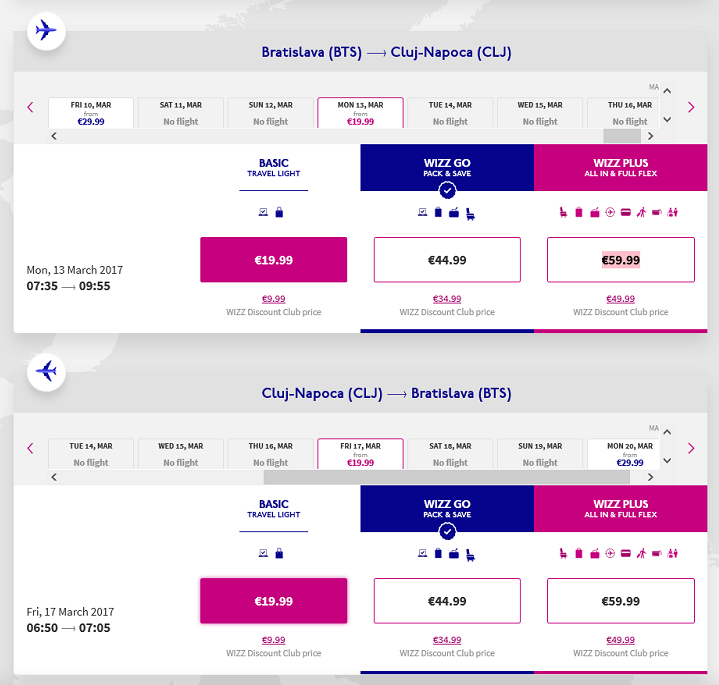The width and height of the screenshot is (719, 685).
Task: Select outbound date SAT 11, MAR
Action: (181, 113)
